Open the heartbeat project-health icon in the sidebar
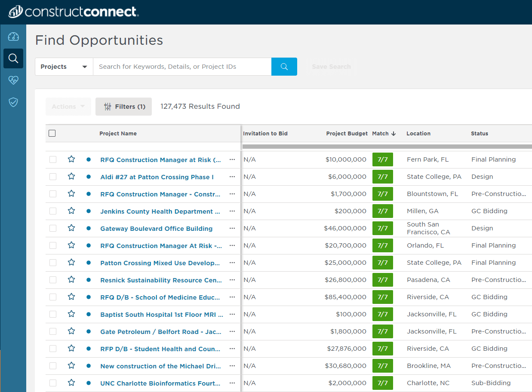 [x=13, y=80]
